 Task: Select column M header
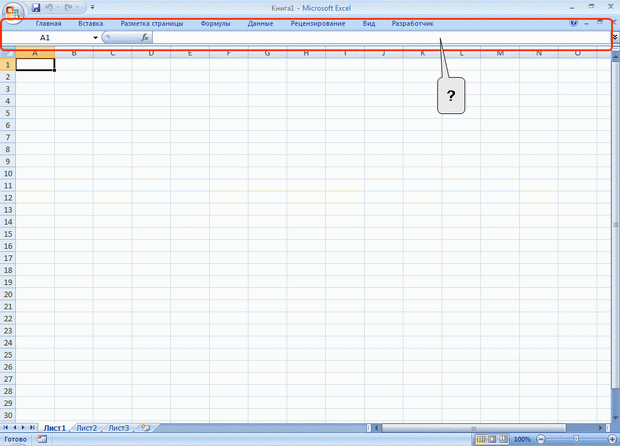tap(500, 53)
